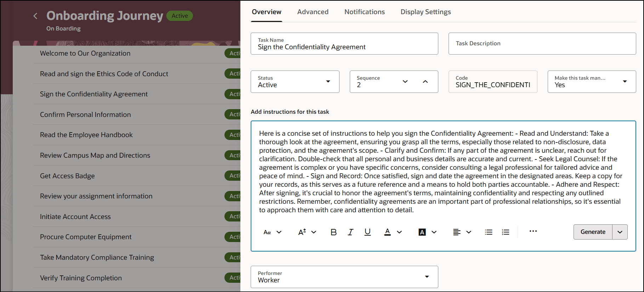
Task: Show more formatting options (three dots)
Action: [533, 231]
